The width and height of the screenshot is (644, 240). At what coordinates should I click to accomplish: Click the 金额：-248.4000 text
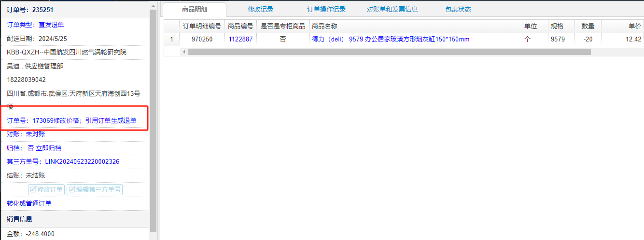[30, 234]
